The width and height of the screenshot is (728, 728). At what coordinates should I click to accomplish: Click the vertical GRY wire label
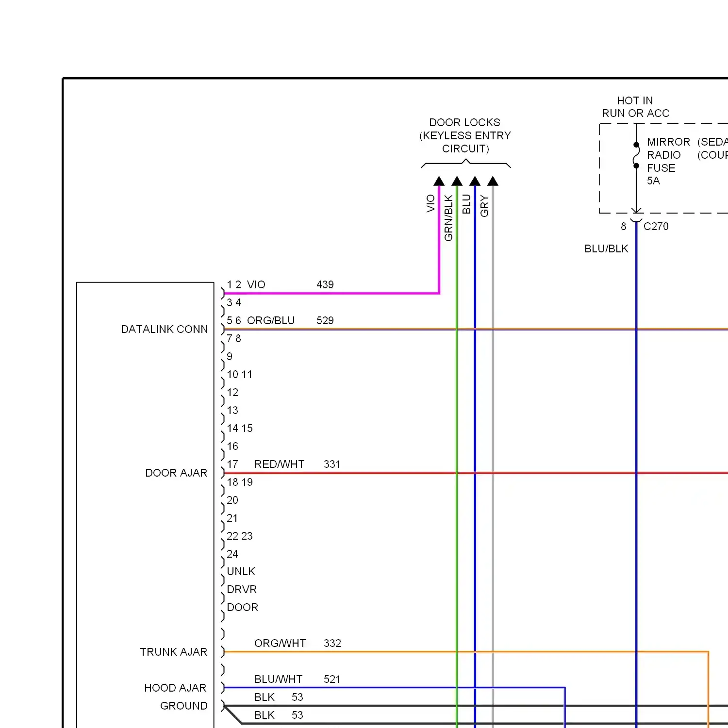coord(484,206)
